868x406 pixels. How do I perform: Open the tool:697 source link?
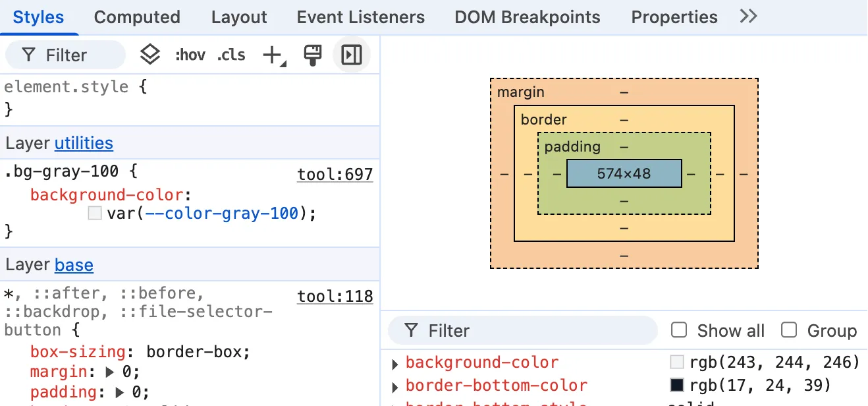coord(335,174)
